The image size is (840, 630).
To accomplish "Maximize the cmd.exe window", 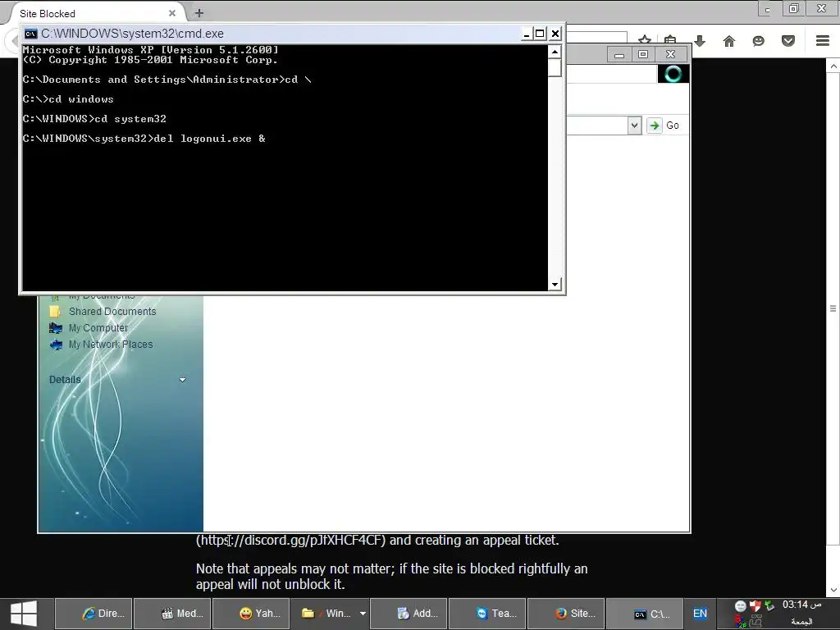I will pos(540,34).
